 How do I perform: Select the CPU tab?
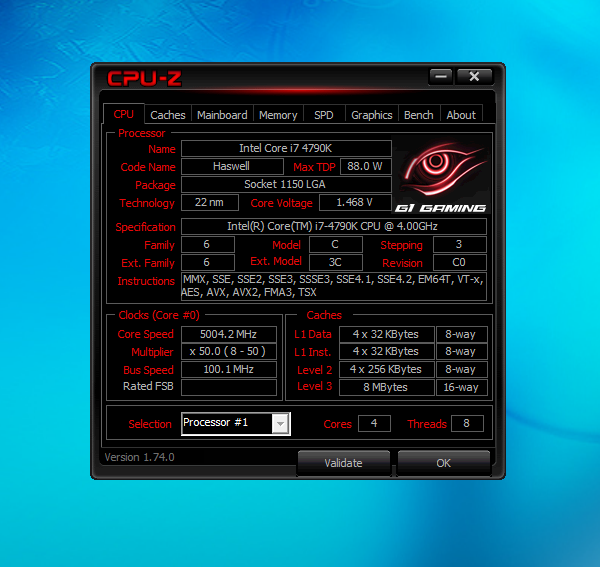[124, 114]
